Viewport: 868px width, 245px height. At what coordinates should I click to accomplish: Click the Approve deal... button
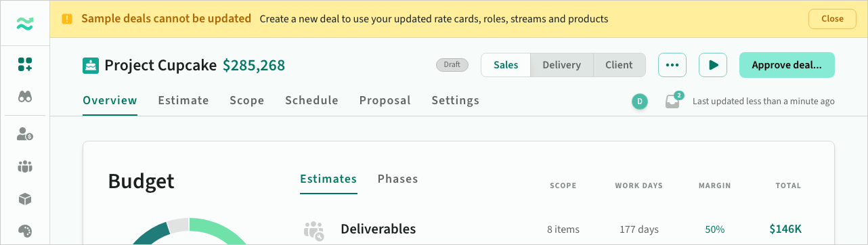(787, 65)
